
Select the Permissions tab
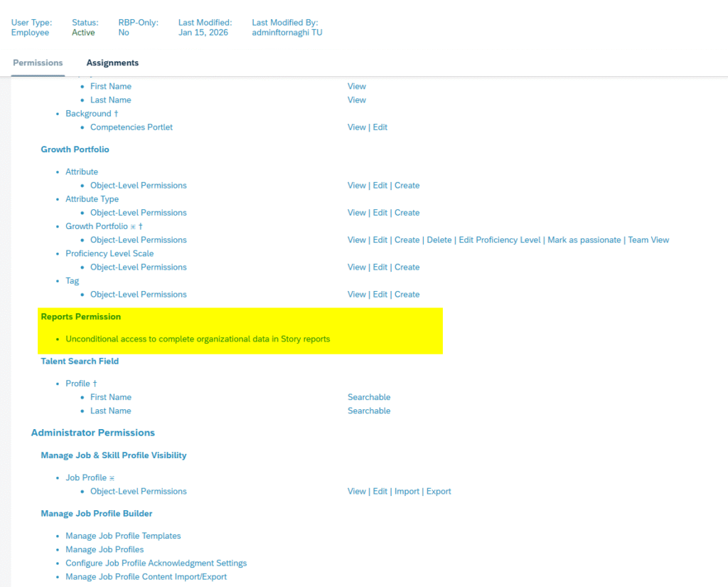pyautogui.click(x=38, y=63)
